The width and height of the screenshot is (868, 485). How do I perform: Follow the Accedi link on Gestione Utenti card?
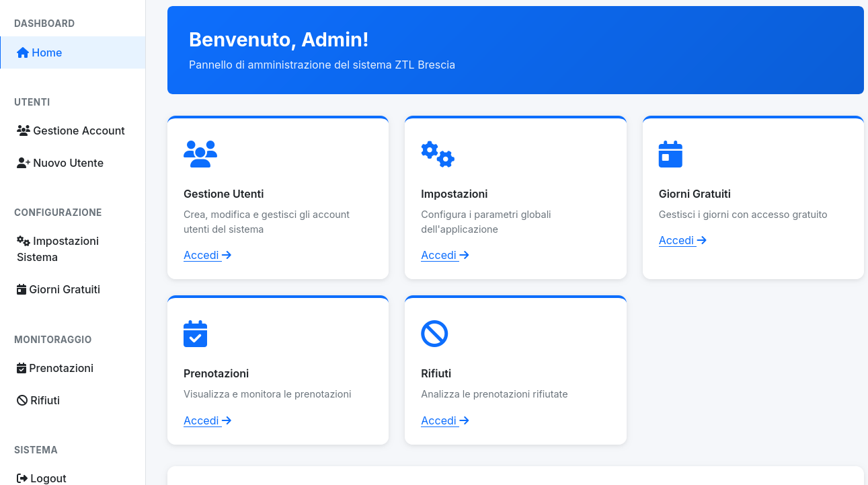208,255
